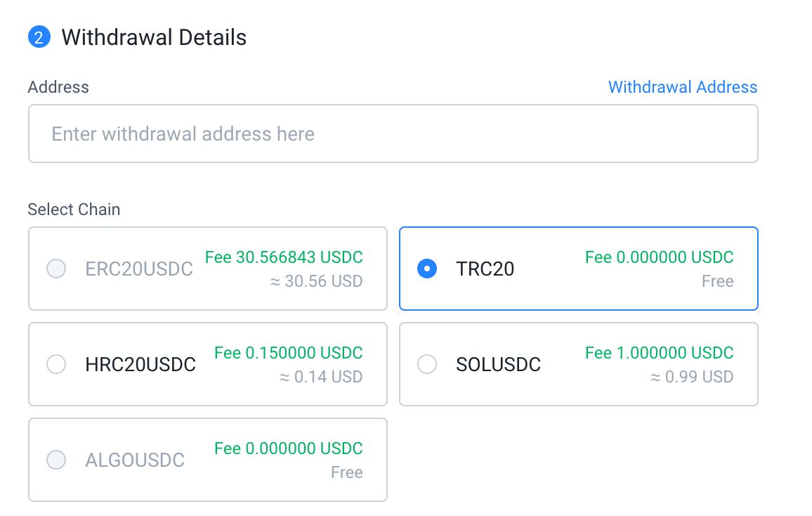Viewport: 812px width, 516px height.
Task: Click the ALGOUSDC chain name
Action: (x=135, y=460)
